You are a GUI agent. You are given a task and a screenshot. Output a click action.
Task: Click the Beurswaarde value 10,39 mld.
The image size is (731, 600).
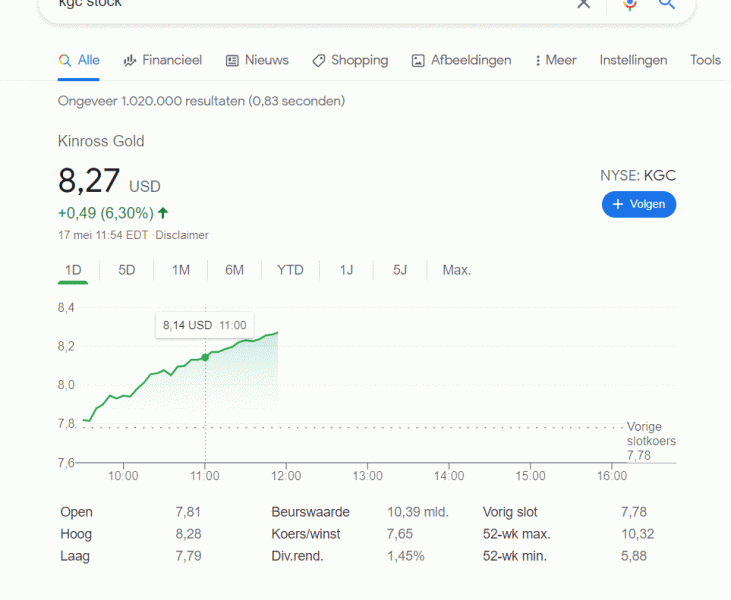(x=418, y=512)
